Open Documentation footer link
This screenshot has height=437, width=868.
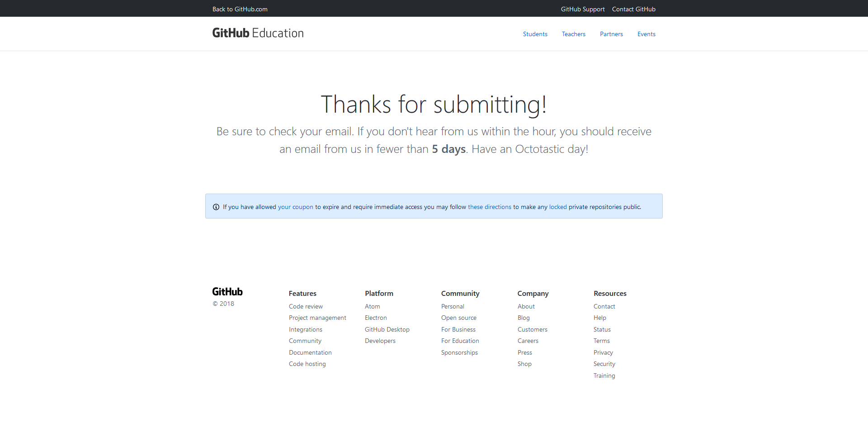pos(310,352)
